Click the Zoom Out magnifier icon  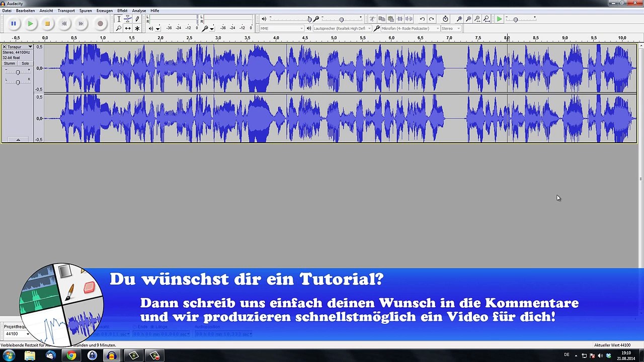click(x=468, y=19)
